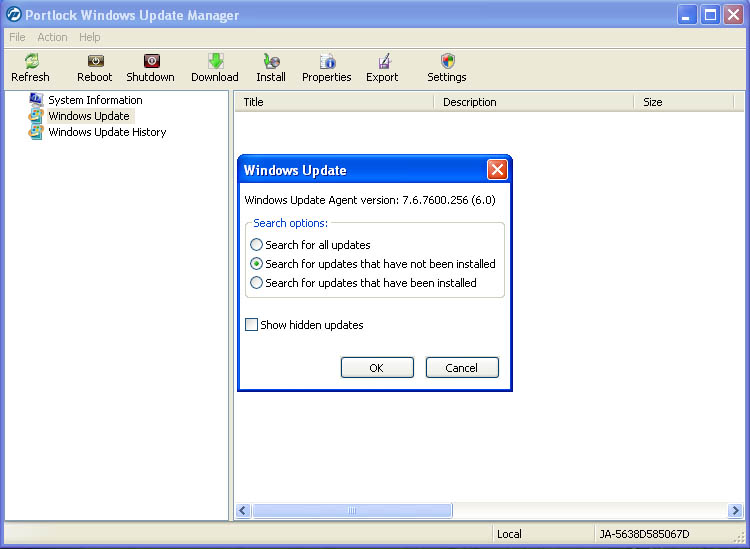
Task: Click the horizontal scrollbar thumb
Action: (352, 510)
